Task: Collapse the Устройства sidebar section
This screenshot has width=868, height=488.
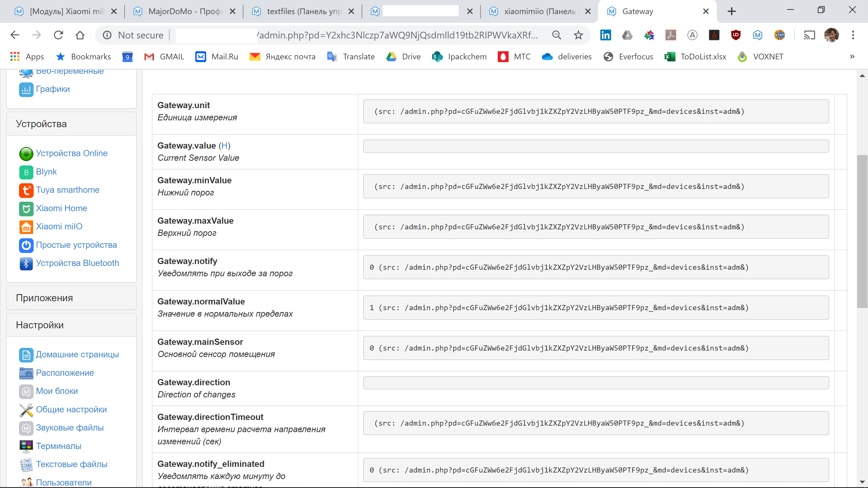Action: click(x=41, y=124)
